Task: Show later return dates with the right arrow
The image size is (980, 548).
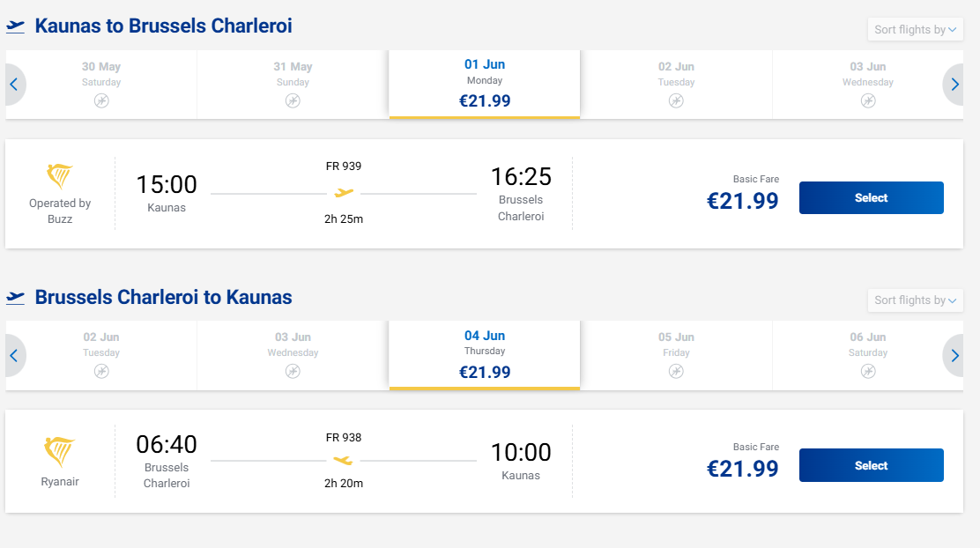Action: (x=954, y=356)
